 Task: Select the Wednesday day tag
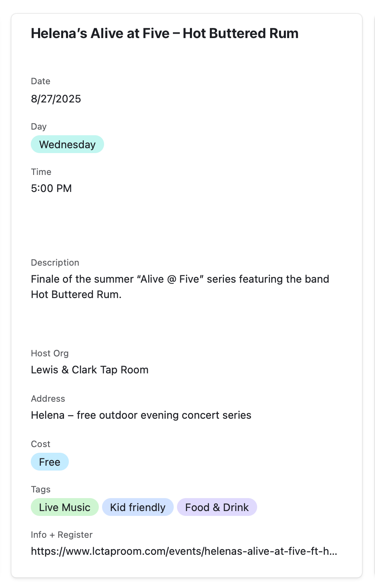coord(67,145)
